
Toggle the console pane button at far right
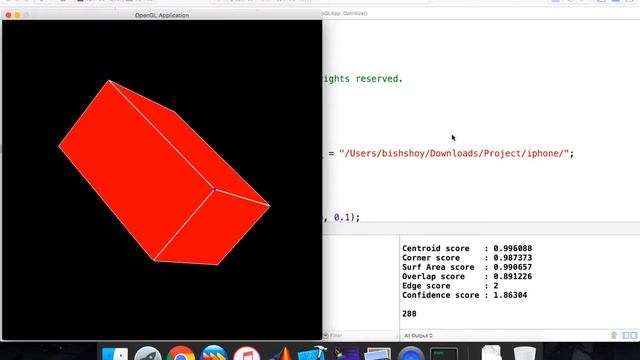[x=634, y=336]
